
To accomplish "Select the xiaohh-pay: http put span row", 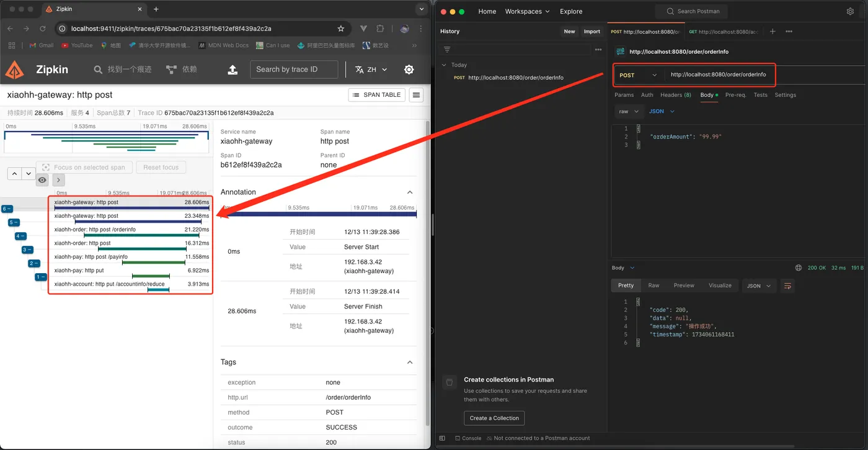I will click(131, 274).
